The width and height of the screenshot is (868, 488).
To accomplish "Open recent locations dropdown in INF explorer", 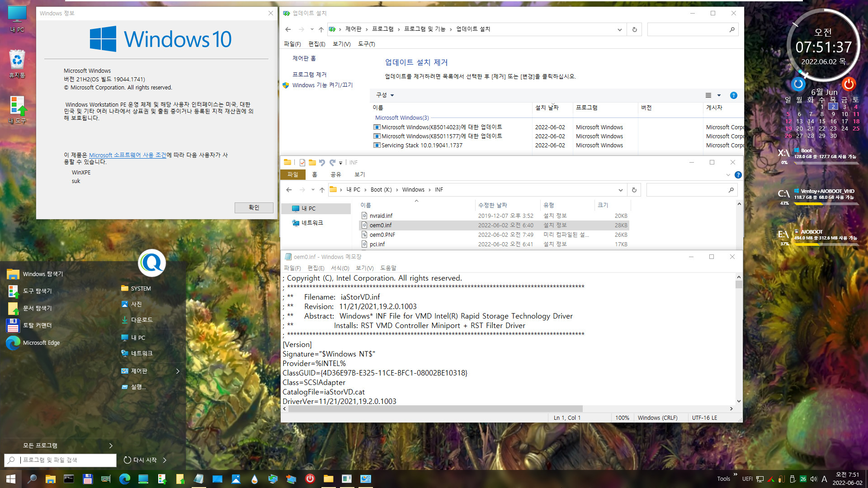I will click(x=313, y=190).
